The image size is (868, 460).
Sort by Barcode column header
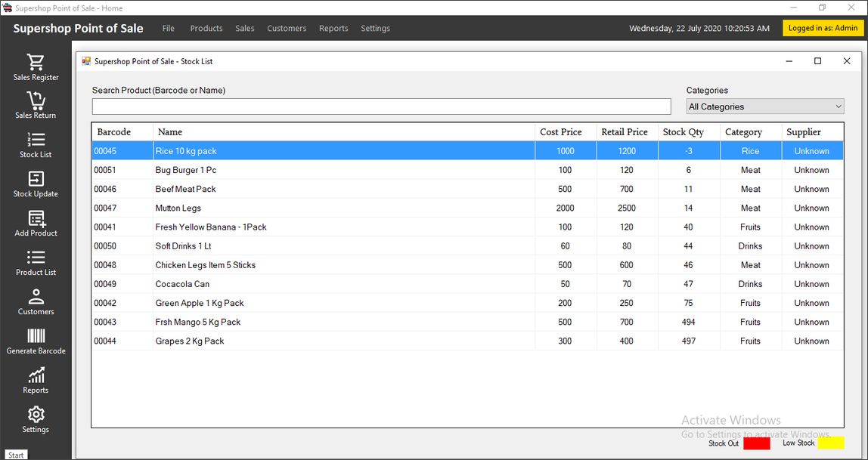pos(122,132)
